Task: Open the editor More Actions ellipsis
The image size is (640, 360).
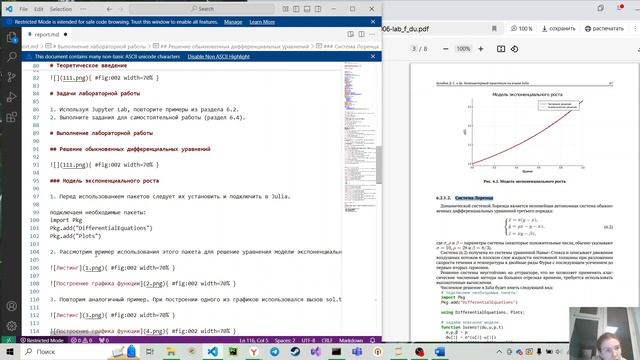Action: [372, 34]
